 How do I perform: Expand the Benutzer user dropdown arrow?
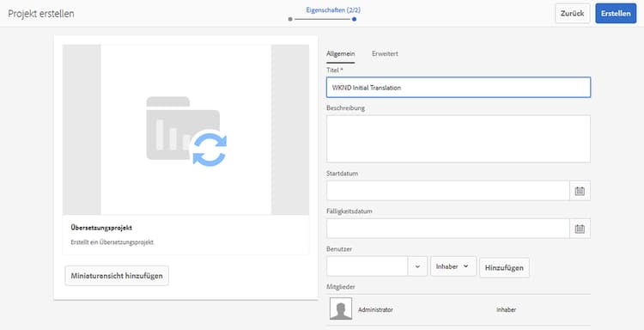coord(417,266)
